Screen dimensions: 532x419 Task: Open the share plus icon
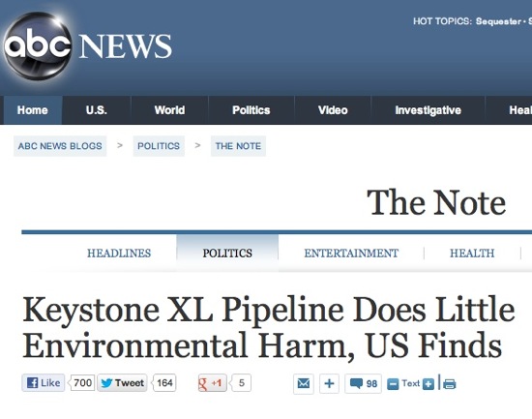329,384
